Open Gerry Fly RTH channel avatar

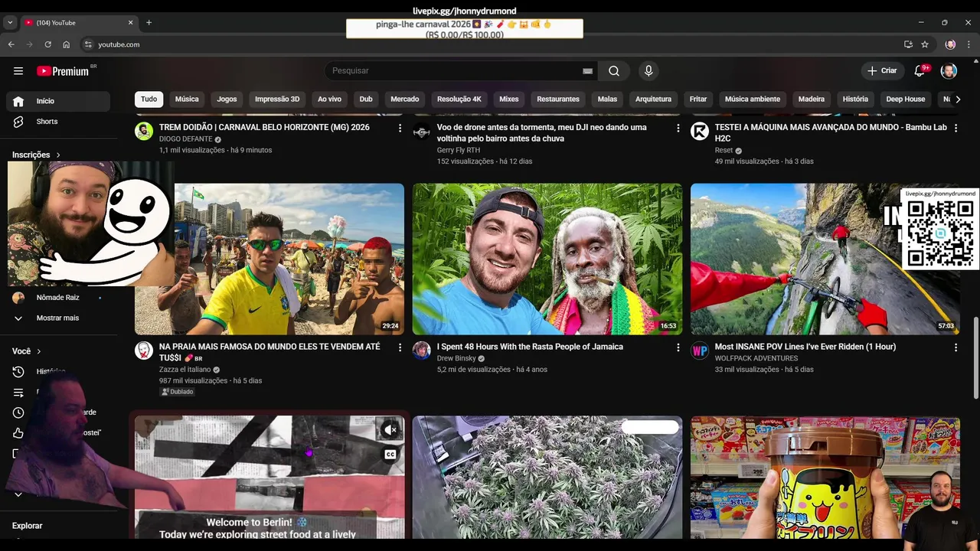click(x=422, y=131)
